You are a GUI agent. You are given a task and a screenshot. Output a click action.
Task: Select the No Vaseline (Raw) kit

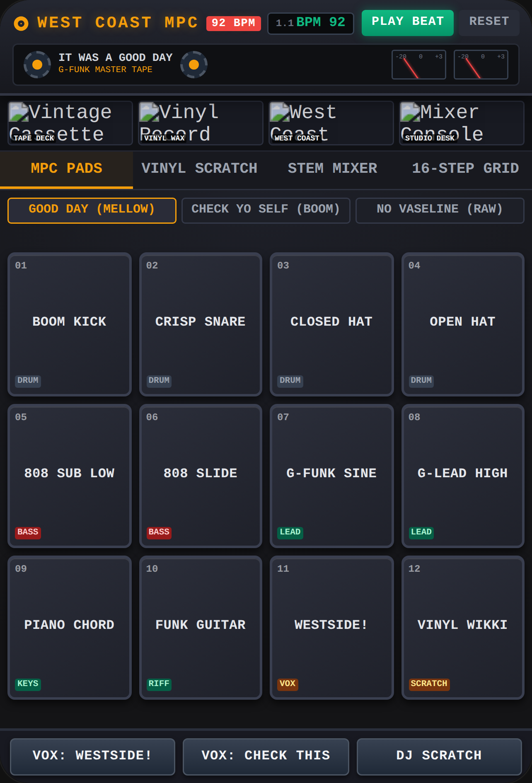[440, 210]
